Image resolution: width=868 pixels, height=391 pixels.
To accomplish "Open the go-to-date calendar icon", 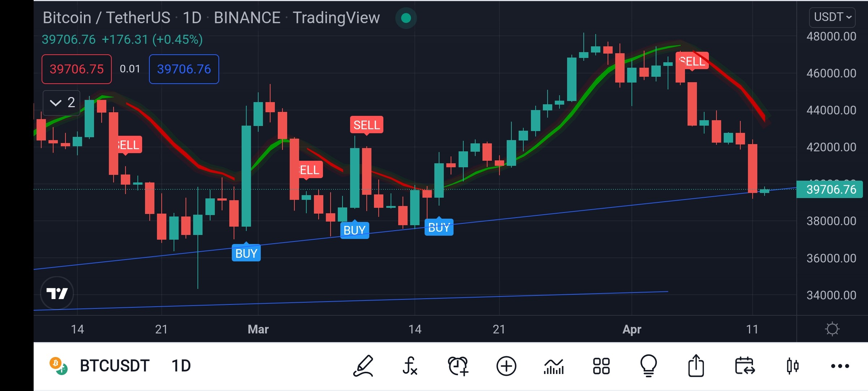I will tap(745, 366).
